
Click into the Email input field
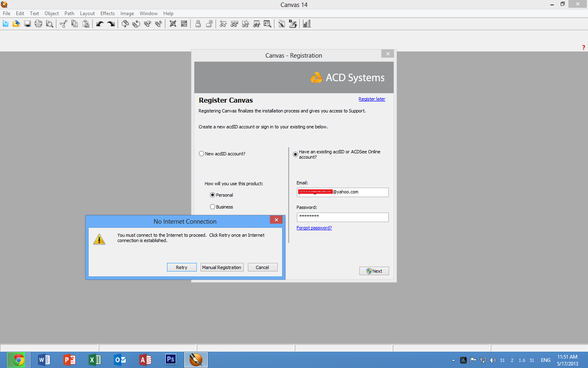(x=343, y=192)
